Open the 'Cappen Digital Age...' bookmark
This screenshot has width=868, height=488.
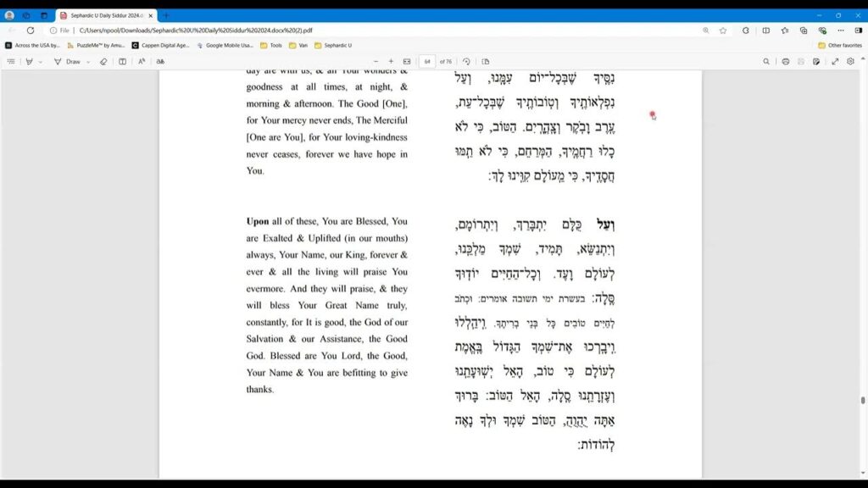click(160, 46)
